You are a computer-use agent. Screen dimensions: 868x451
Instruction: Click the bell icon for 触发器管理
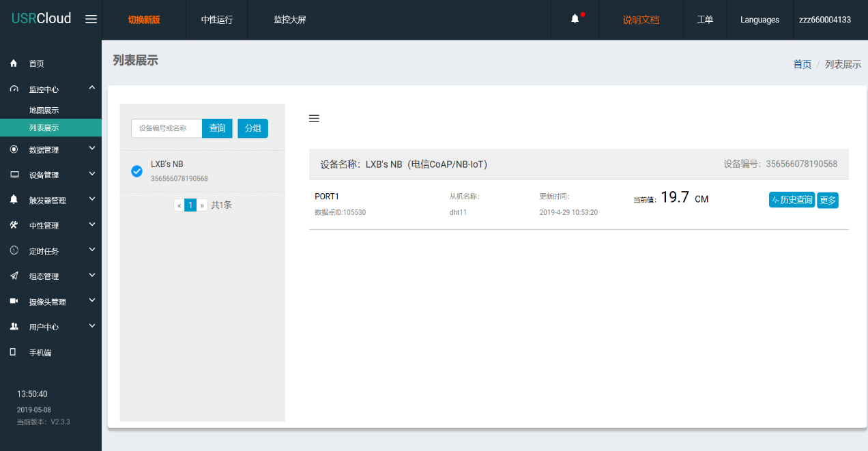(x=14, y=200)
